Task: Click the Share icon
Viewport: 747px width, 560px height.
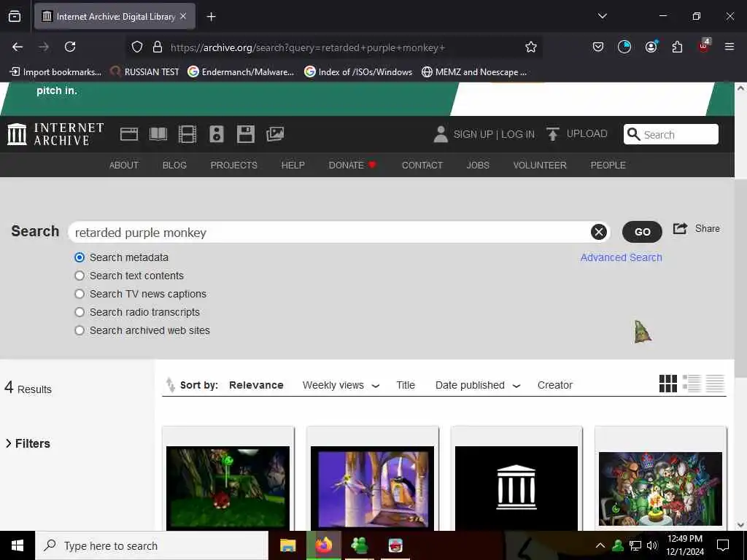Action: tap(680, 228)
